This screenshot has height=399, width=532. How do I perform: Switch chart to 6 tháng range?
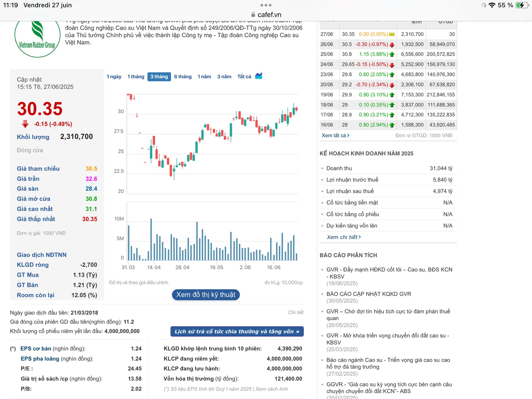point(183,76)
